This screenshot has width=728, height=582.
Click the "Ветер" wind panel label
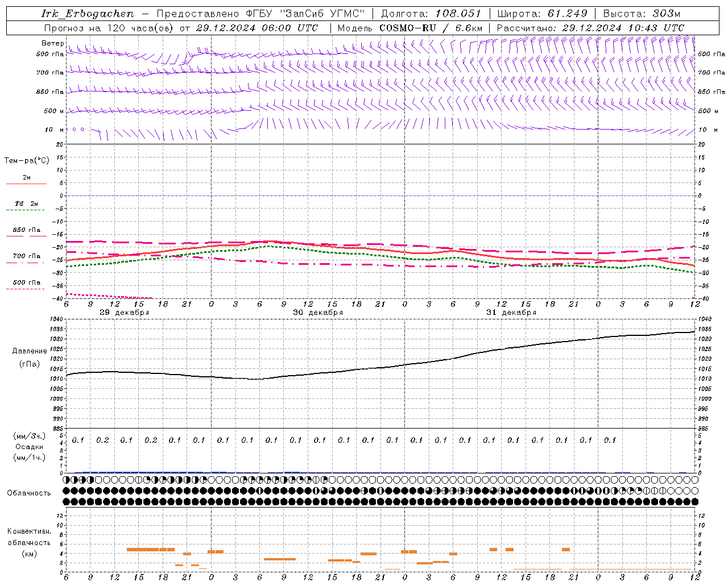52,43
